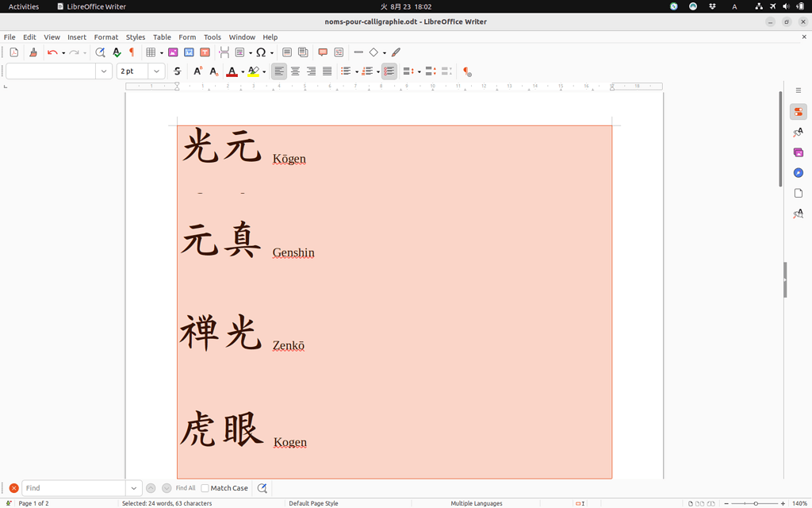Open the font size dropdown

[155, 71]
